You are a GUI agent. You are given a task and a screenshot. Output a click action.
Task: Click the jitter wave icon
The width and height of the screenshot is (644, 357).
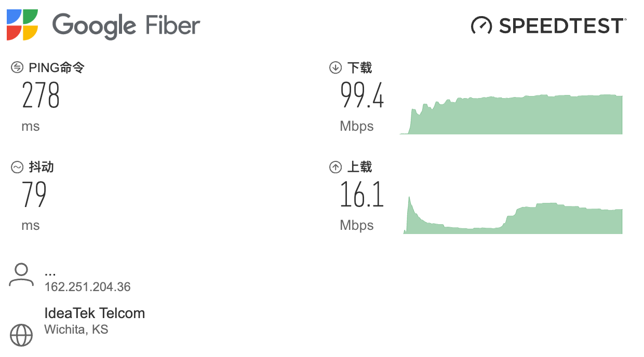17,167
